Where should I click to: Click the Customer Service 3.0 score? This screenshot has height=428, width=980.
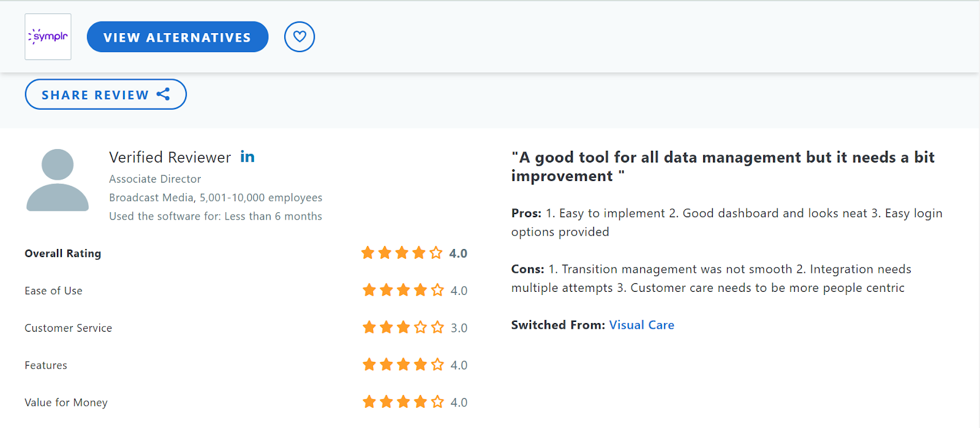click(459, 328)
